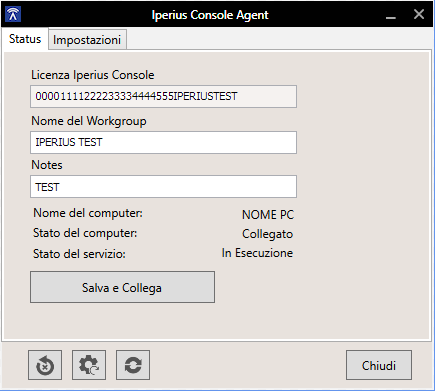Screen dimensions: 435x391
Task: Click into the Nome del Workgroup field
Action: point(163,142)
